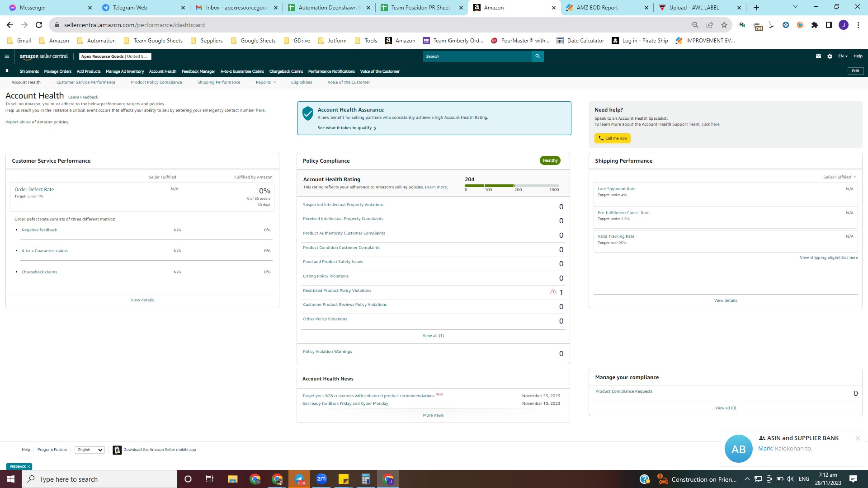The image size is (868, 488).
Task: Open the English language selector in the footer
Action: click(90, 450)
